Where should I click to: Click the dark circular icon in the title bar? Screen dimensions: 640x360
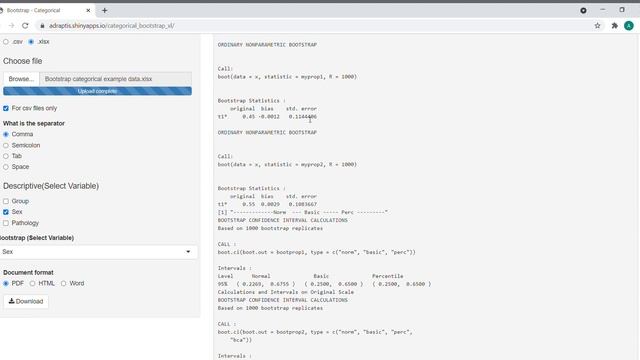pos(583,11)
